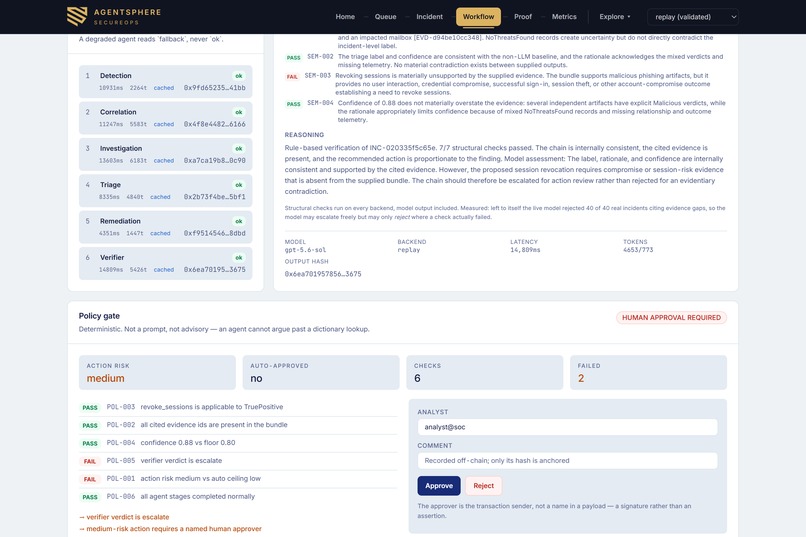Click the PASS badge for POL-004
This screenshot has height=537, width=806.
tap(89, 443)
